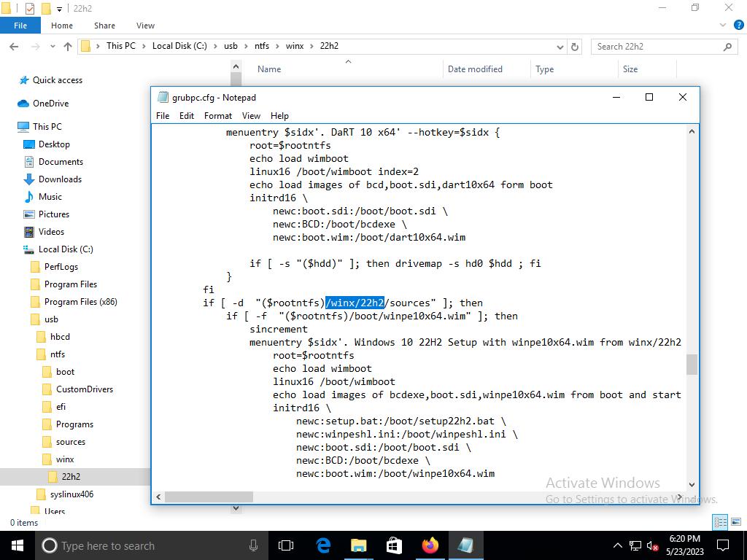This screenshot has width=747, height=560.
Task: Launch Microsoft Store from the taskbar
Action: (x=394, y=545)
